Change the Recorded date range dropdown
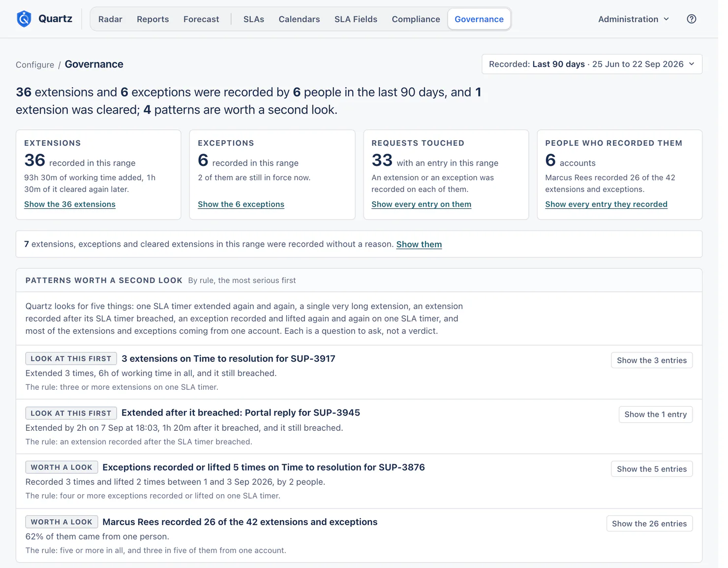 [592, 64]
